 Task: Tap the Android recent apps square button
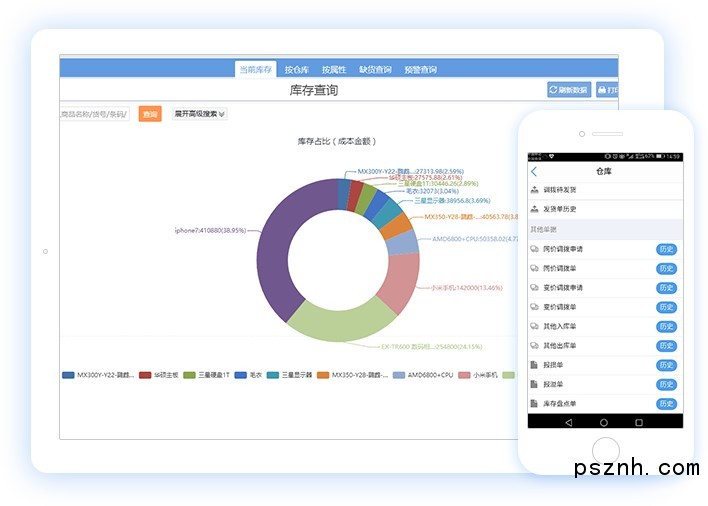[639, 423]
